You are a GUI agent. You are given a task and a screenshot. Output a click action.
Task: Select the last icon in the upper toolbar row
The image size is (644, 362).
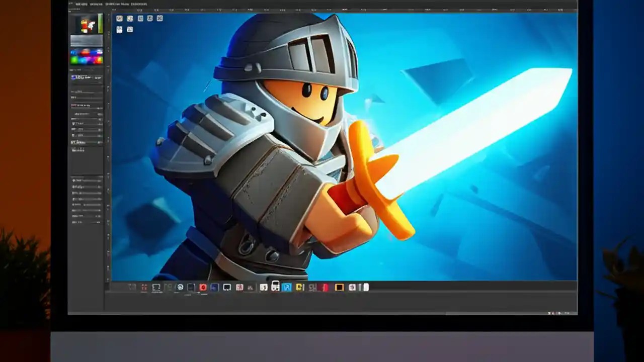160,19
